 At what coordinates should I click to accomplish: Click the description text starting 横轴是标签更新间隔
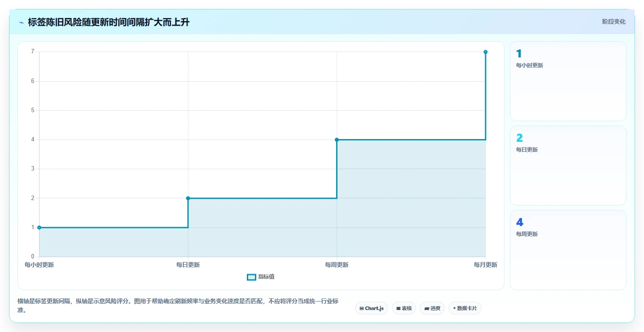point(178,306)
